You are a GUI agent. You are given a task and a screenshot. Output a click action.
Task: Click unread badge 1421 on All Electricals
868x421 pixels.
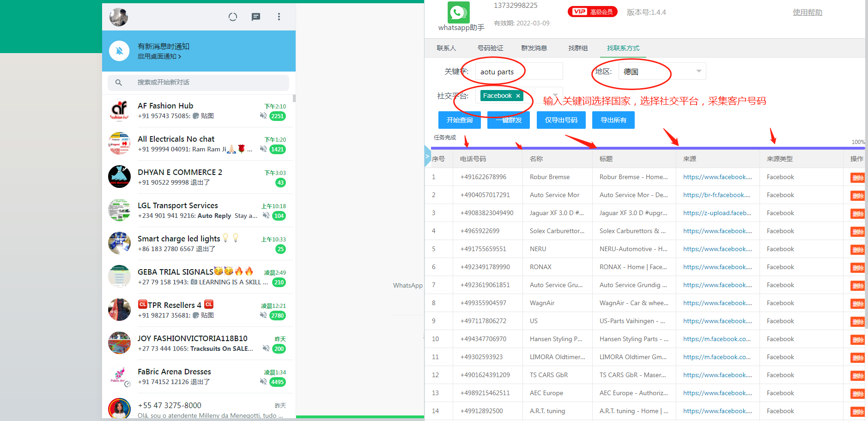pyautogui.click(x=278, y=150)
